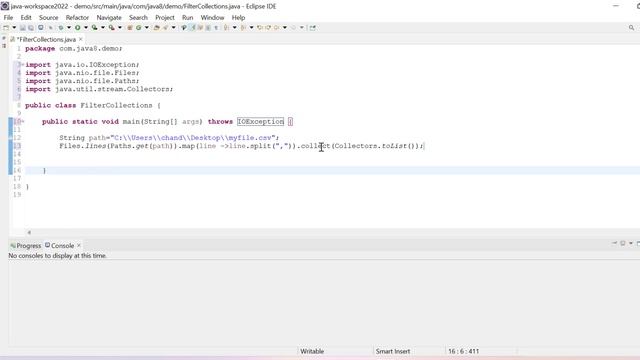
Task: Click the editor horizontal scrollbar left arrow
Action: coord(29,233)
